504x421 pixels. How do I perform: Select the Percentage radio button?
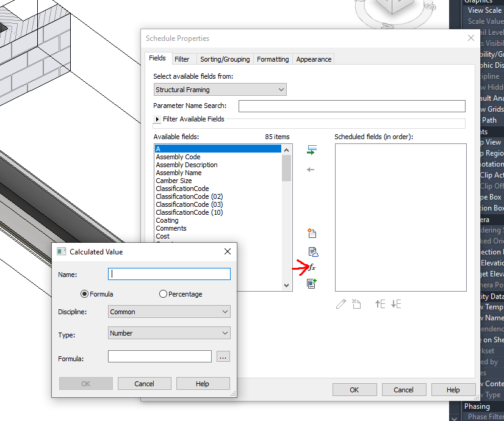coord(163,293)
